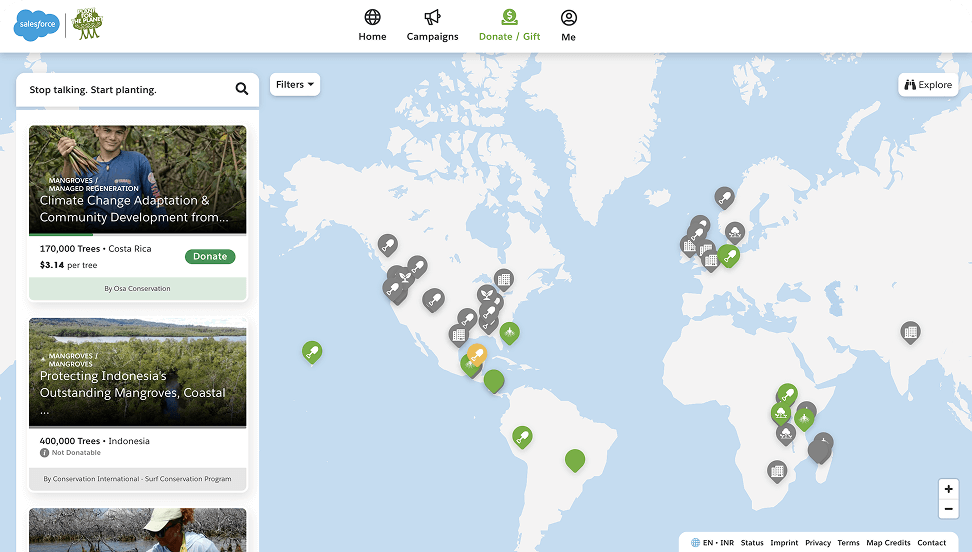972x552 pixels.
Task: Go to the Home tab
Action: 372,26
